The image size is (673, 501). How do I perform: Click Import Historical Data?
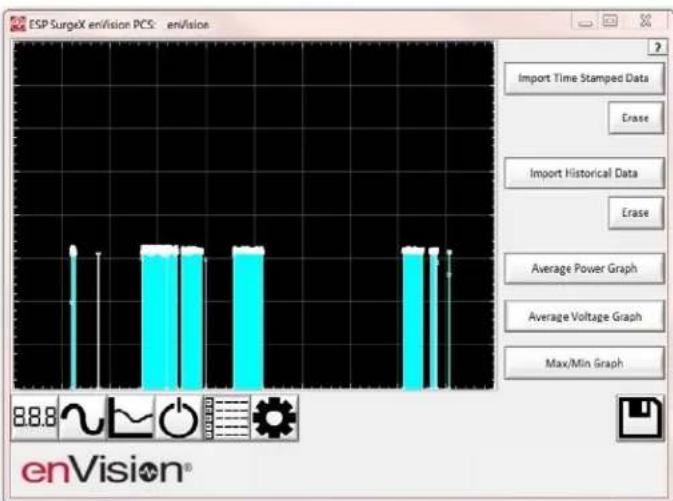tap(584, 173)
